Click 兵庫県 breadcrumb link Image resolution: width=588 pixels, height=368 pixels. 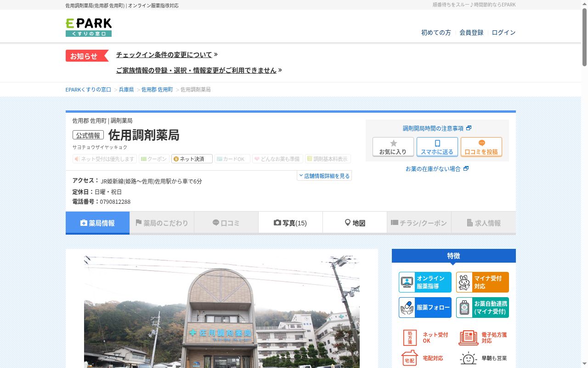(x=126, y=90)
